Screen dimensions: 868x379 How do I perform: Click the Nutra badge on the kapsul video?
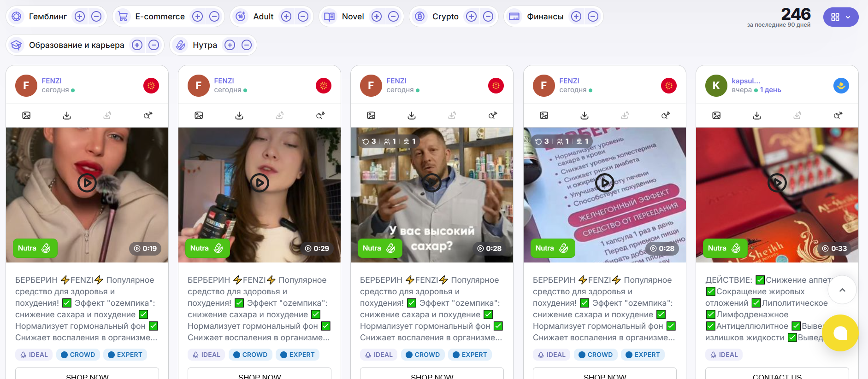tap(725, 248)
